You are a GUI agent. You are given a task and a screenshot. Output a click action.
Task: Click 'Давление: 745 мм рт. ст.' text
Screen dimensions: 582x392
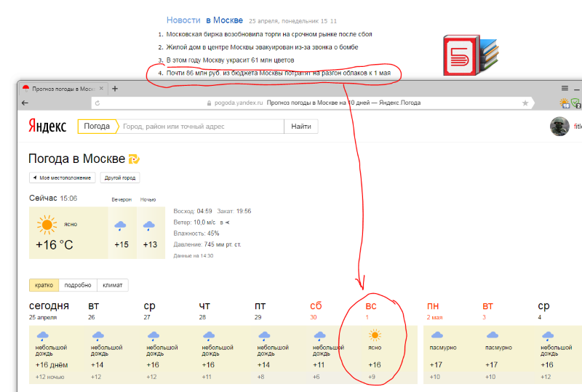207,244
